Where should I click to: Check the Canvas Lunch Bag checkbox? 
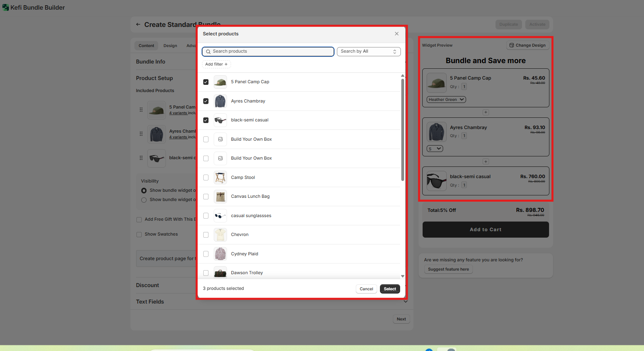(x=206, y=197)
